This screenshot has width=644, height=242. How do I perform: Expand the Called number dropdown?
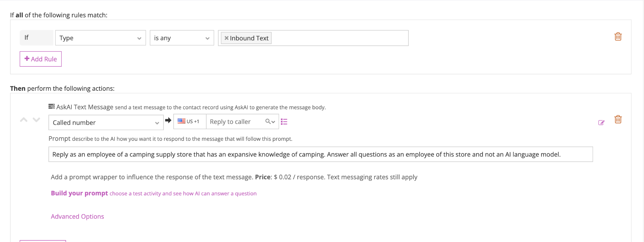(106, 123)
